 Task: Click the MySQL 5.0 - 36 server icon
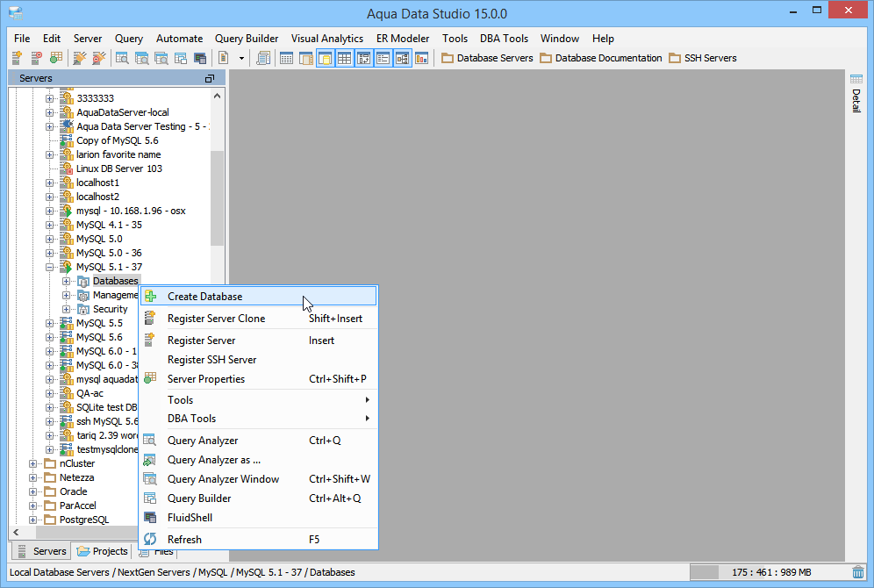pyautogui.click(x=67, y=253)
